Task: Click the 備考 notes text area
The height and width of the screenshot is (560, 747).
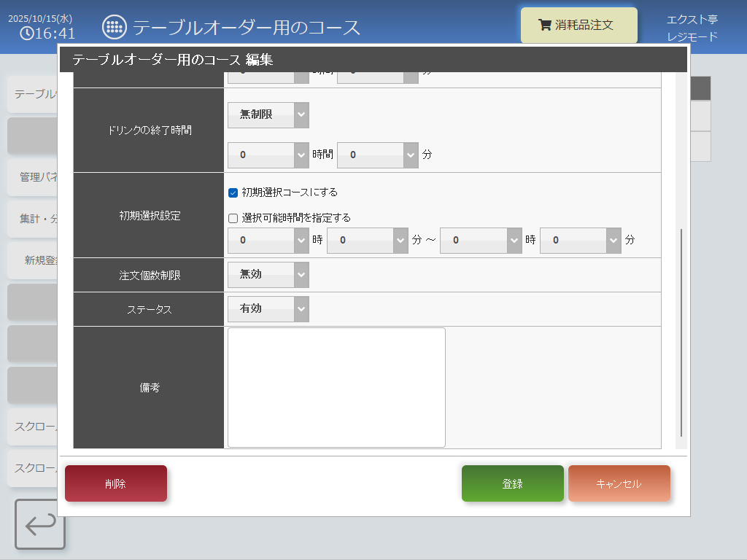Action: (336, 387)
